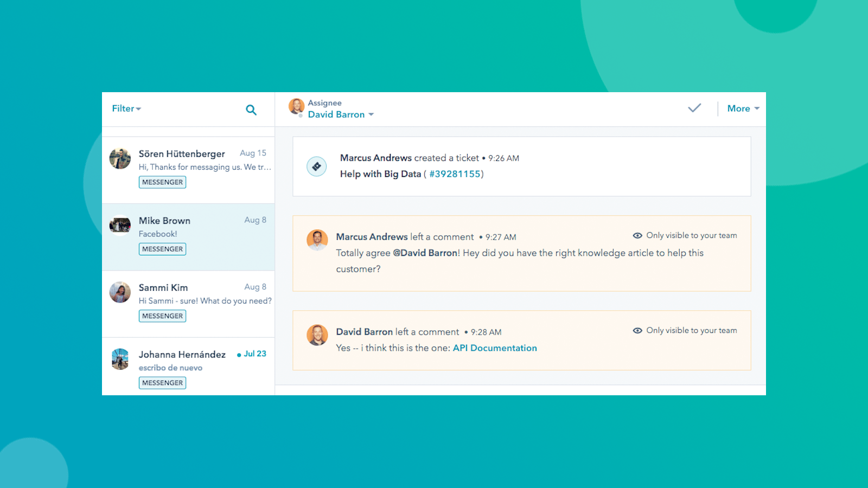Open the Assignee David Barron dropdown
This screenshot has width=868, height=488.
pos(341,114)
